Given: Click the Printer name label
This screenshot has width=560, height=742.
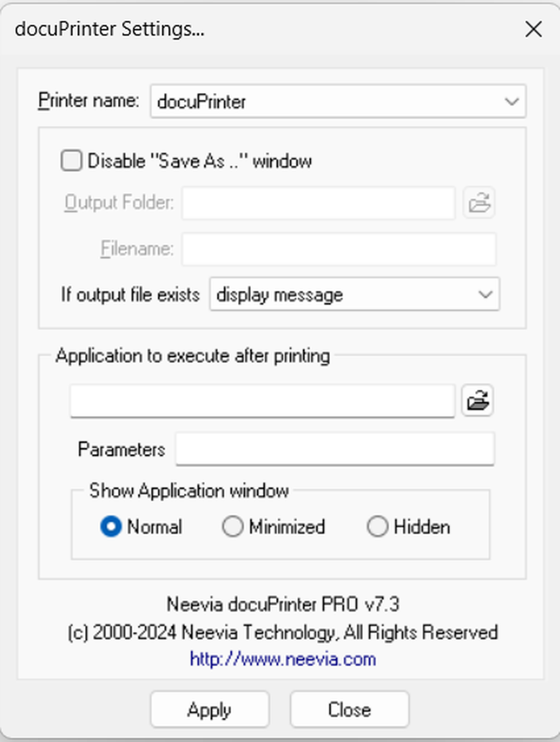Looking at the screenshot, I should point(88,100).
